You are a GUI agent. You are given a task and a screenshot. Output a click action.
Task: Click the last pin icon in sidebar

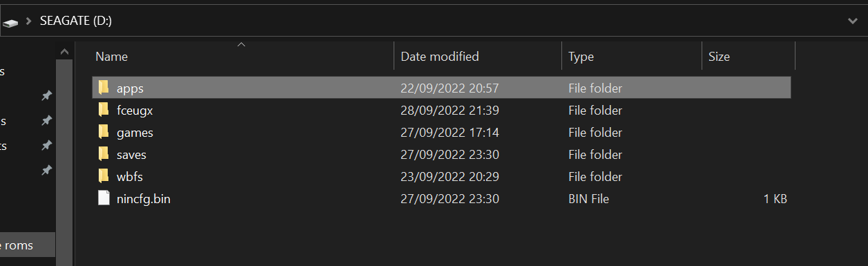click(46, 170)
